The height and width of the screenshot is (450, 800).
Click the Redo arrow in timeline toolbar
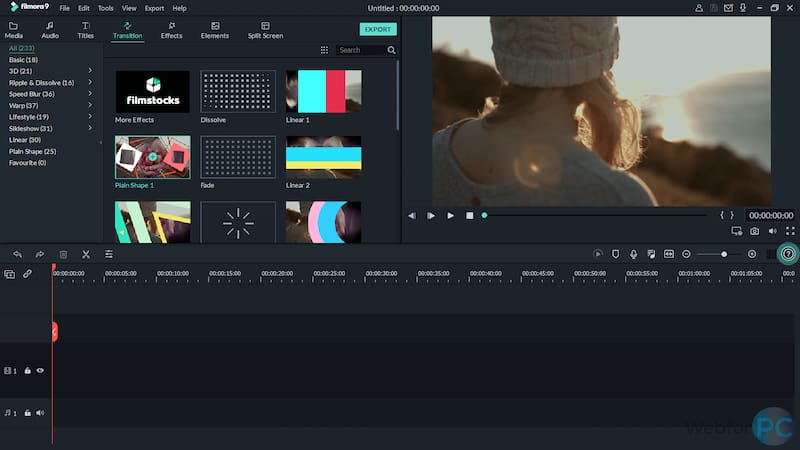[40, 254]
